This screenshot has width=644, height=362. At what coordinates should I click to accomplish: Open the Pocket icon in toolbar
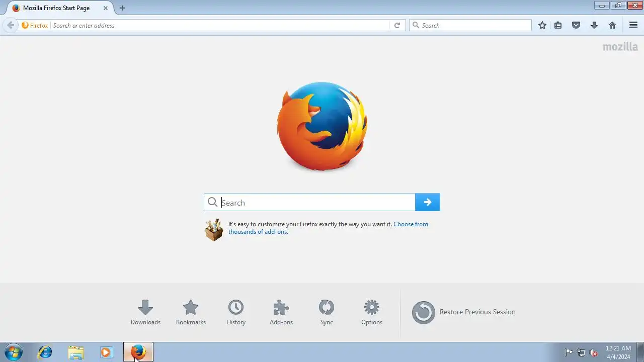tap(576, 25)
